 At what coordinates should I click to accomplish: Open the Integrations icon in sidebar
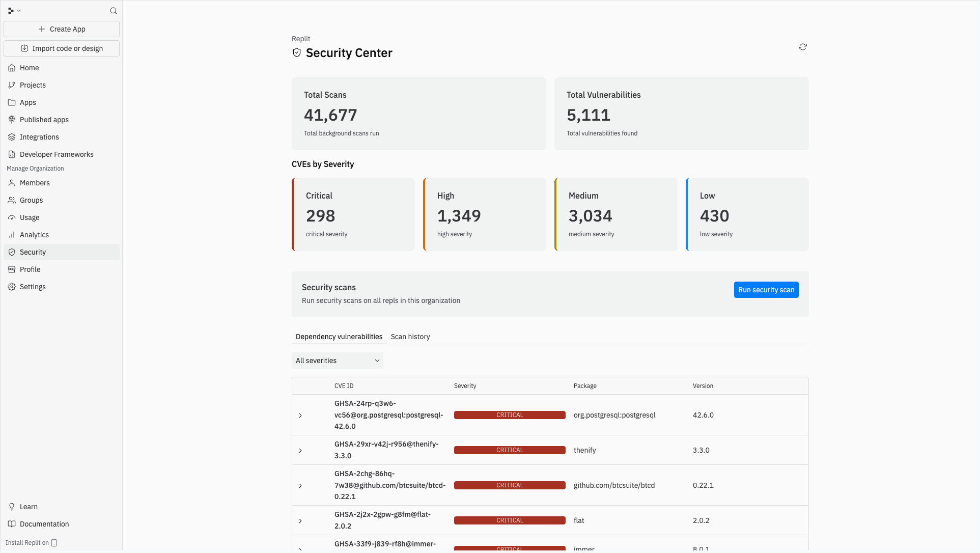click(x=11, y=137)
